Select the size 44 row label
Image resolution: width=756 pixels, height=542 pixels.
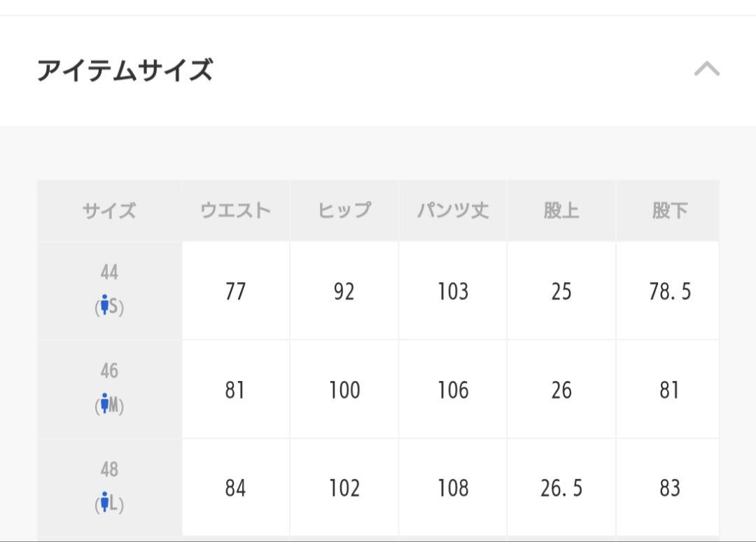[109, 291]
